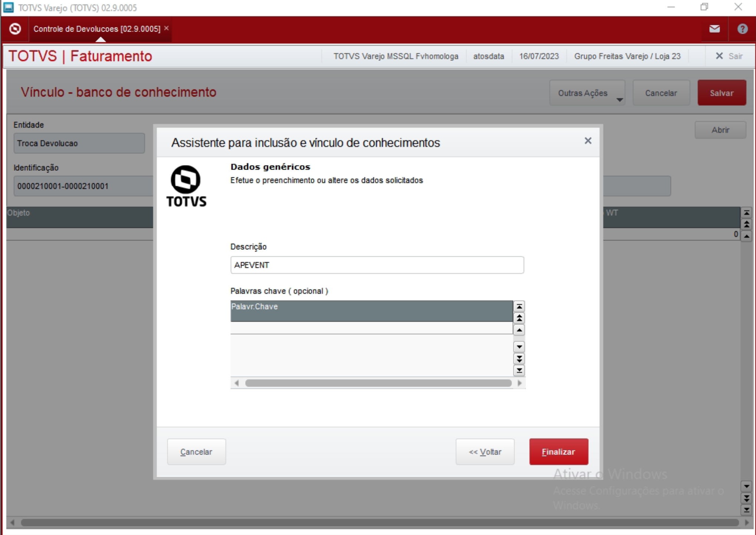The image size is (756, 535).
Task: Click the date 16/07/2023
Action: click(x=539, y=56)
